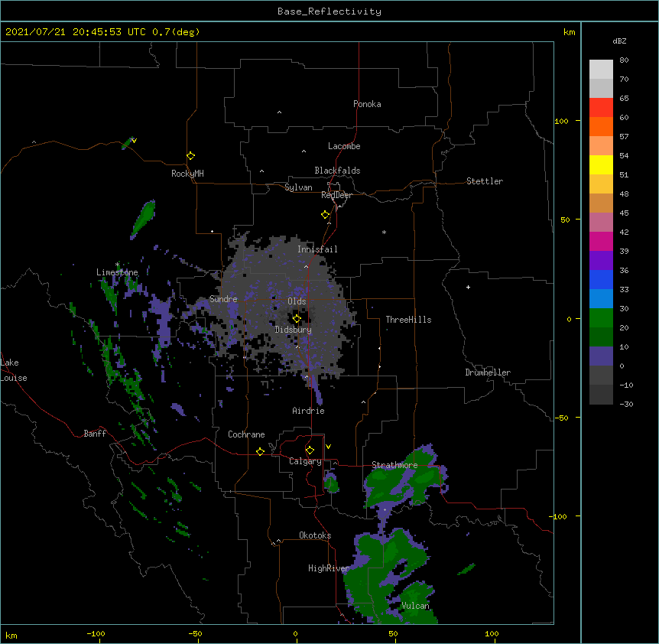
Task: Select the light blue 30-33 dBZ legend swatch
Action: 601,299
